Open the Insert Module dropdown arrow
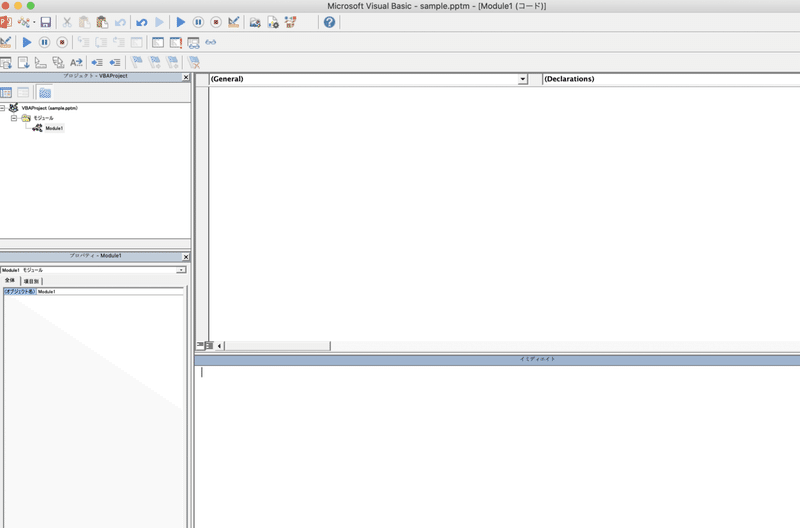The image size is (800, 528). tap(34, 22)
